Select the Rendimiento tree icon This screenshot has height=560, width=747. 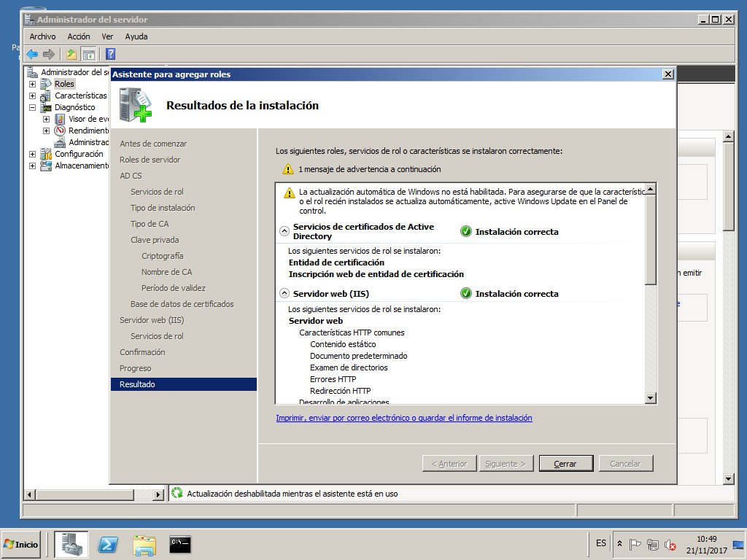point(60,131)
